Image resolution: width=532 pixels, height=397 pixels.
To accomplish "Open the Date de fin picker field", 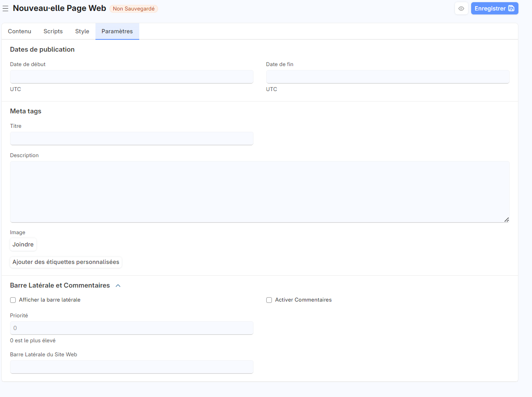I will click(x=388, y=77).
